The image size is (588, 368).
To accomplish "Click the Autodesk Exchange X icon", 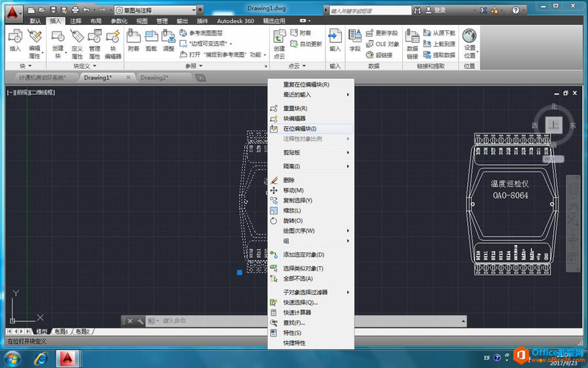I will [x=484, y=10].
